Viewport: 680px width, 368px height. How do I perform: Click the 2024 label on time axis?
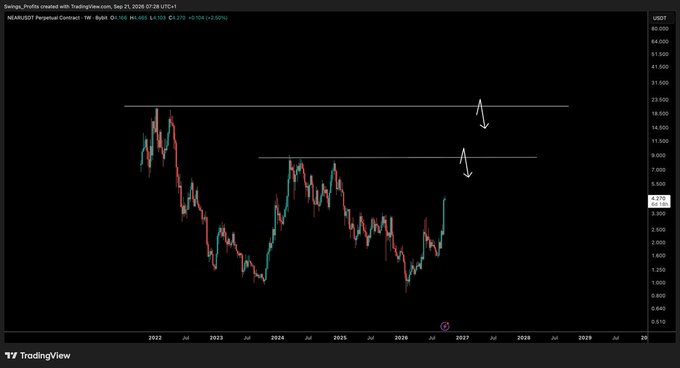(278, 338)
